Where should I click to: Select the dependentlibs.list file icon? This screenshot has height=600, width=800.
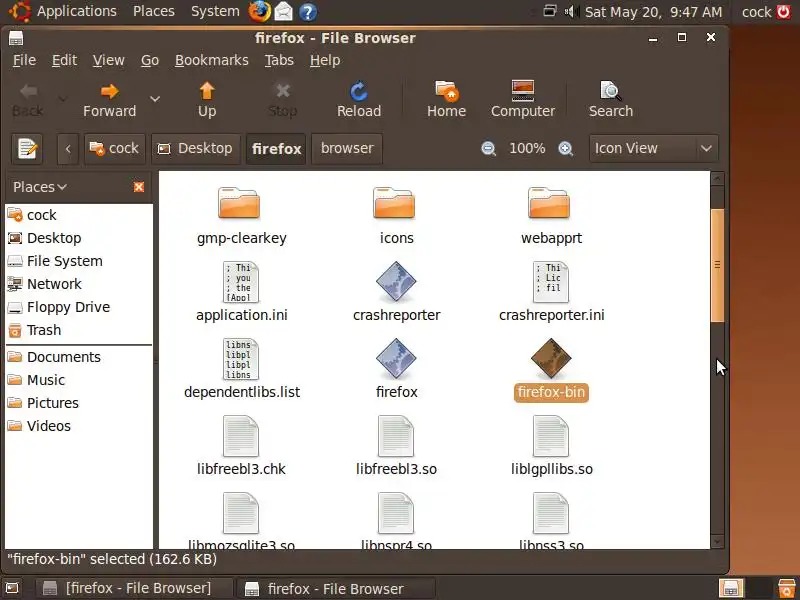coord(240,359)
